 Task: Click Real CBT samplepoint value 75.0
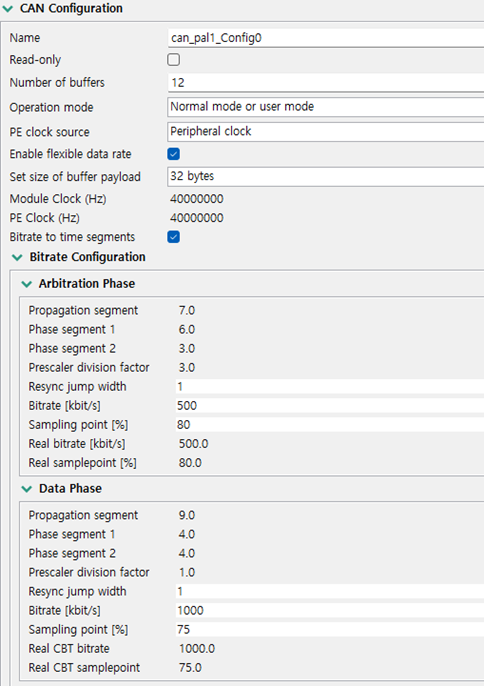click(x=190, y=668)
